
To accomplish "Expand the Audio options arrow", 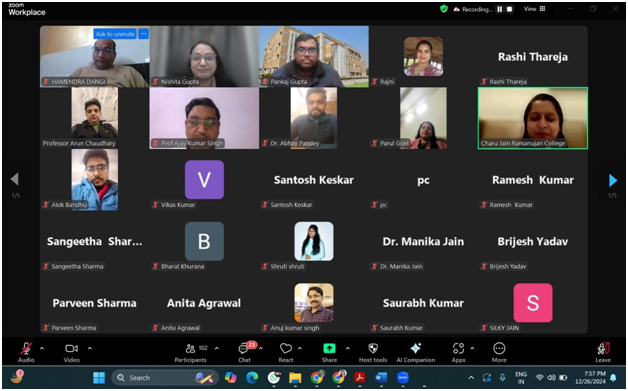I will [42, 349].
